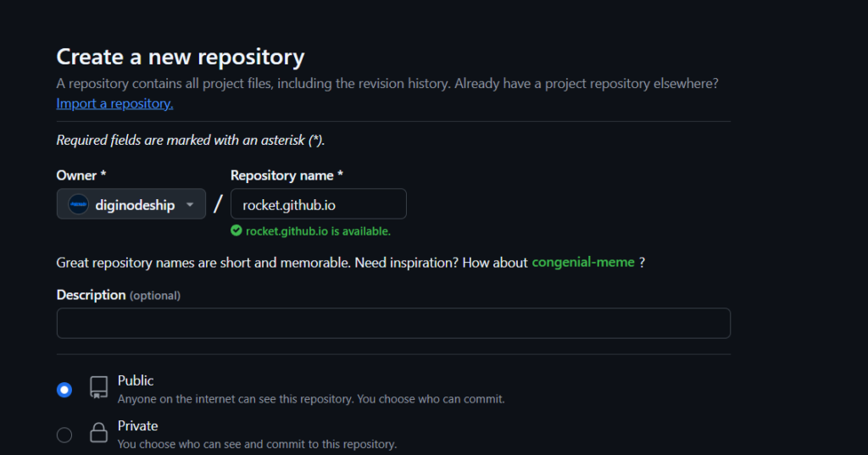The width and height of the screenshot is (868, 455).
Task: Click the Owner field label
Action: click(x=81, y=175)
